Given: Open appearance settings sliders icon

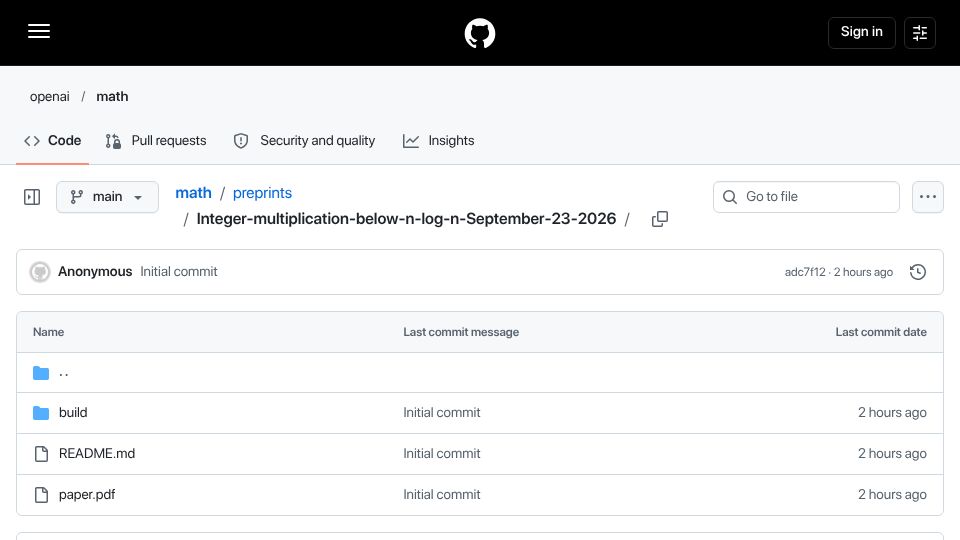Looking at the screenshot, I should pos(920,32).
